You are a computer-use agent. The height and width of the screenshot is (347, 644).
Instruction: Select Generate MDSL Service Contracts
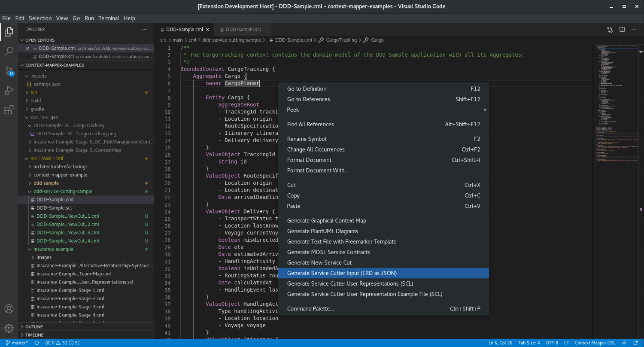tap(383, 252)
